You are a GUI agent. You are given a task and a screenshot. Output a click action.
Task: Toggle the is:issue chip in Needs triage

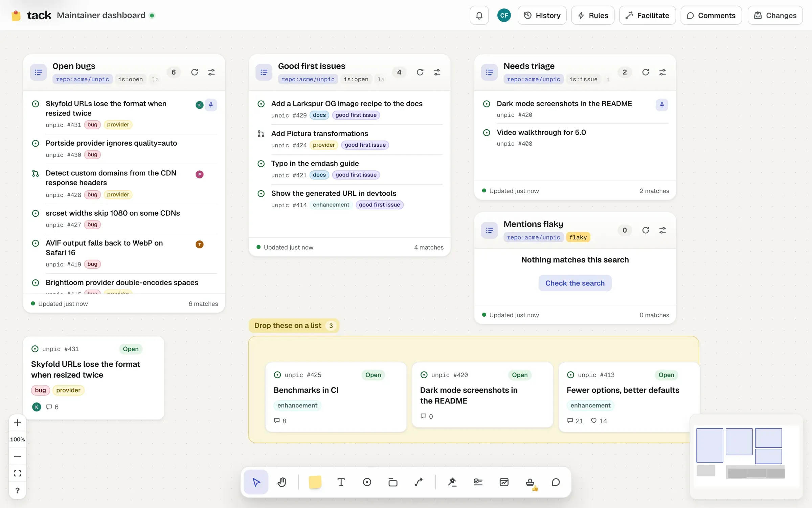coord(583,79)
